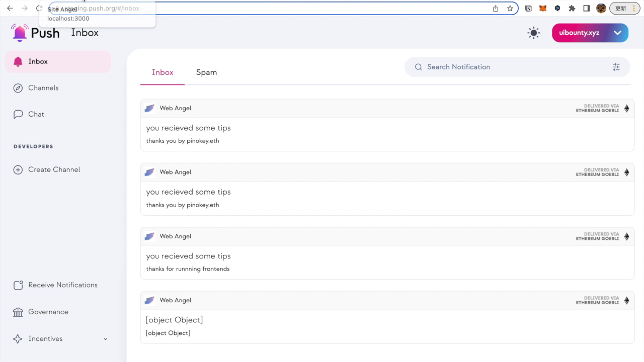Click Web Angel icon on first notification
The width and height of the screenshot is (644, 362).
click(x=149, y=108)
